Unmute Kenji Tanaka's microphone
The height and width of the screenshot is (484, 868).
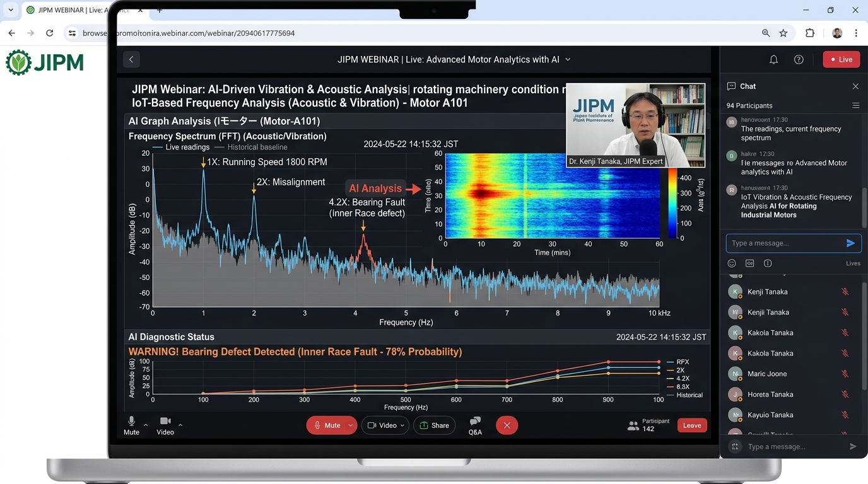pos(845,292)
